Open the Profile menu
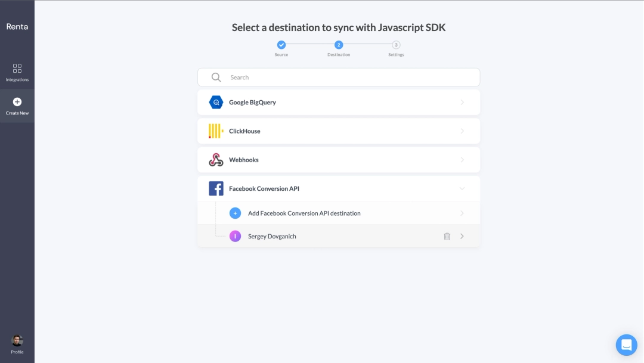 [x=16, y=341]
